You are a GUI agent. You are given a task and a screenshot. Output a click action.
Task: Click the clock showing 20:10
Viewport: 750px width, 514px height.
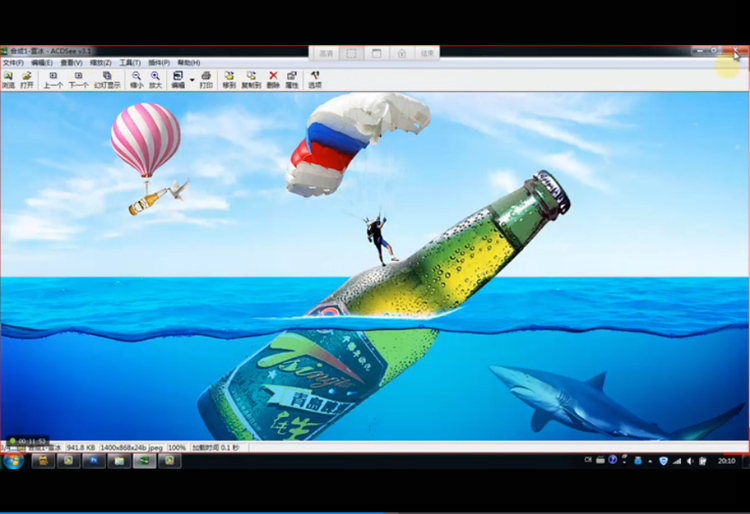pos(727,461)
